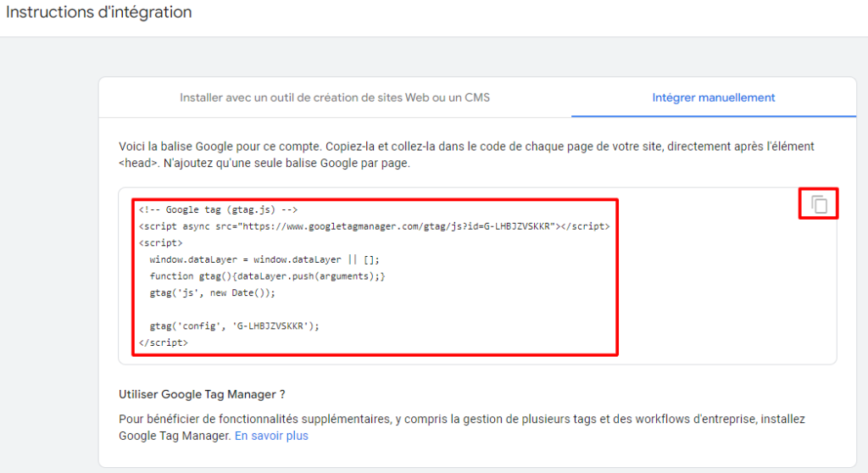
Task: Click the function gtag() code line
Action: pos(267,276)
